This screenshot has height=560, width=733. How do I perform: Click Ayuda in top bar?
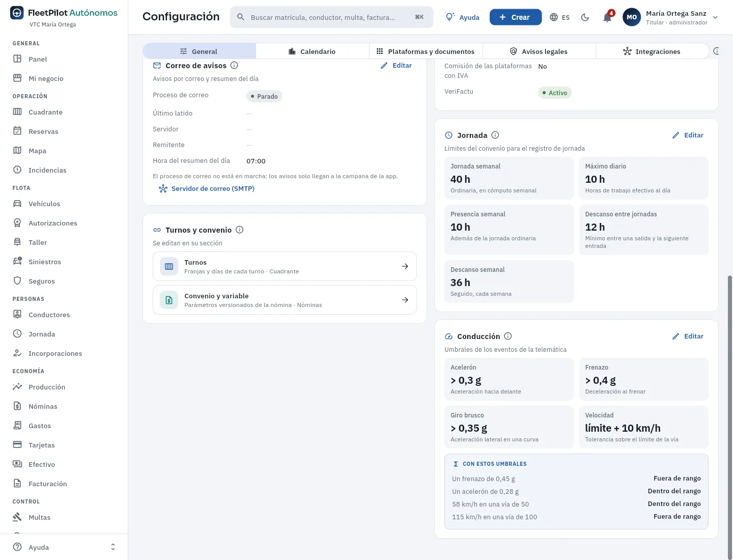(x=463, y=17)
